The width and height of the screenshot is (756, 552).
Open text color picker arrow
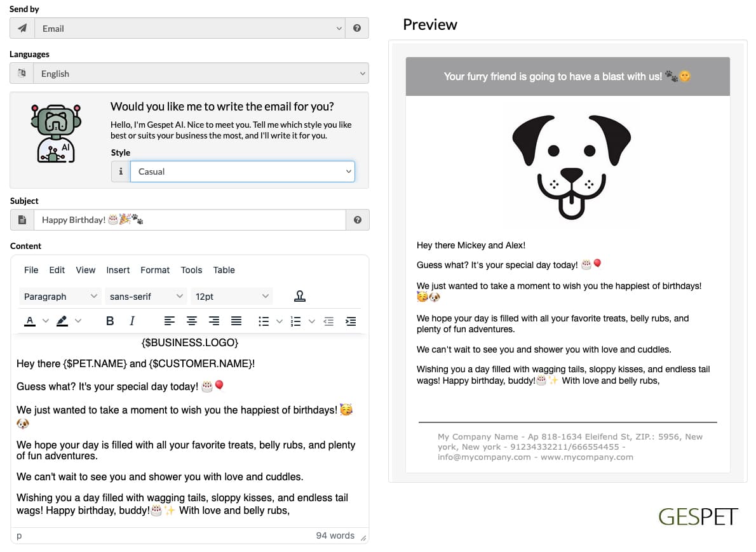[x=46, y=321]
